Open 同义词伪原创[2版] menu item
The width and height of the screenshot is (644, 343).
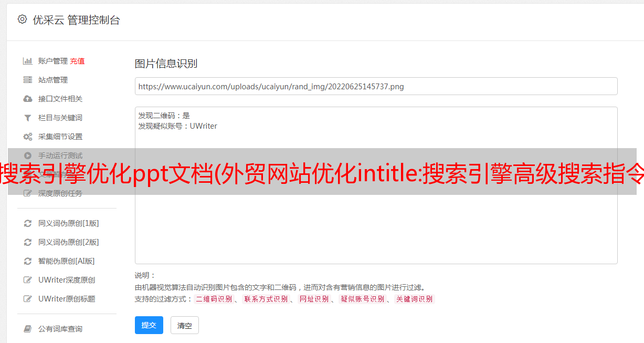[69, 242]
